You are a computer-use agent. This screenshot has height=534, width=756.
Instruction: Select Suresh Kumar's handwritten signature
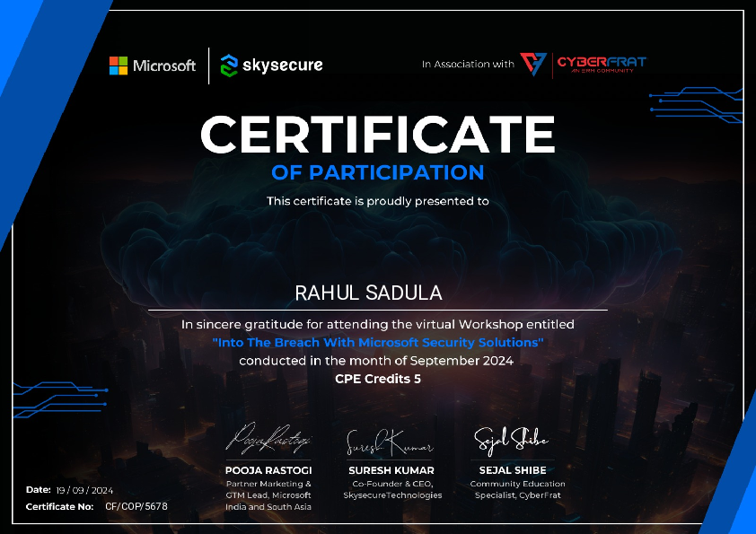pyautogui.click(x=389, y=443)
